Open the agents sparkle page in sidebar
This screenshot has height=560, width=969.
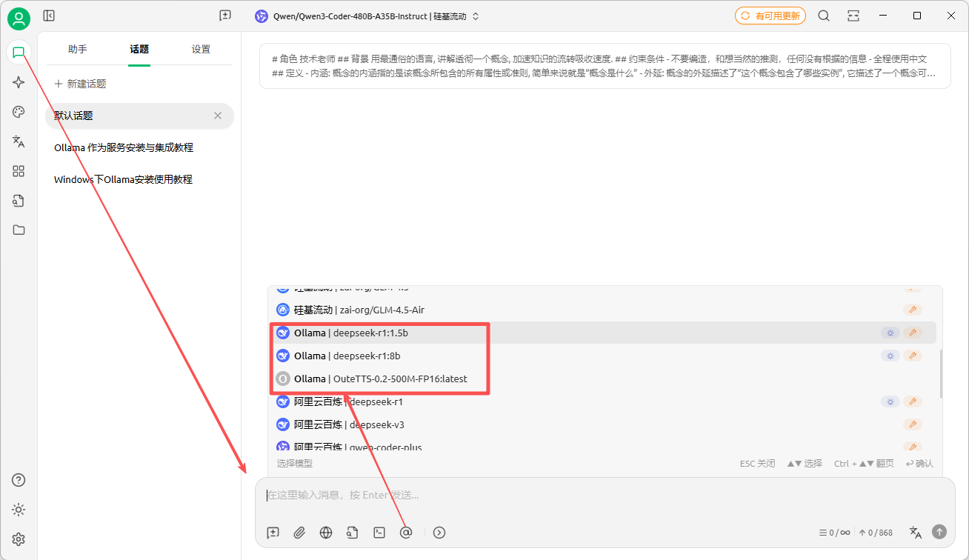point(19,82)
